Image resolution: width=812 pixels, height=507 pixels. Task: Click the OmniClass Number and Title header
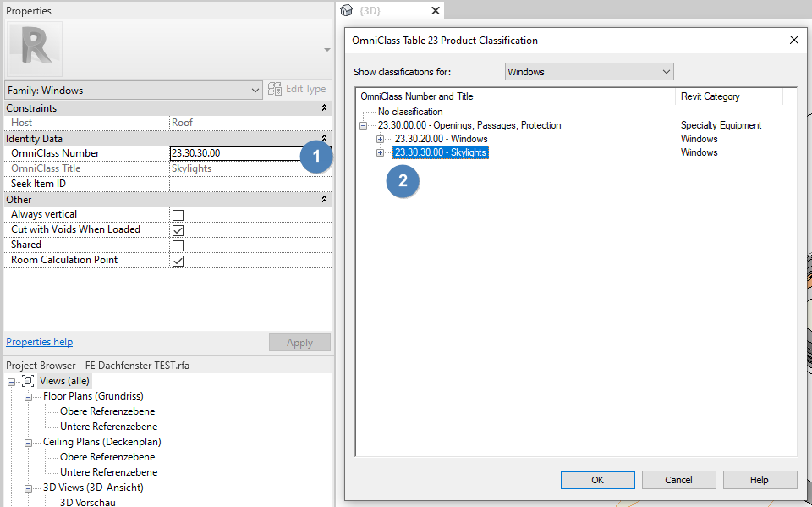[x=417, y=96]
